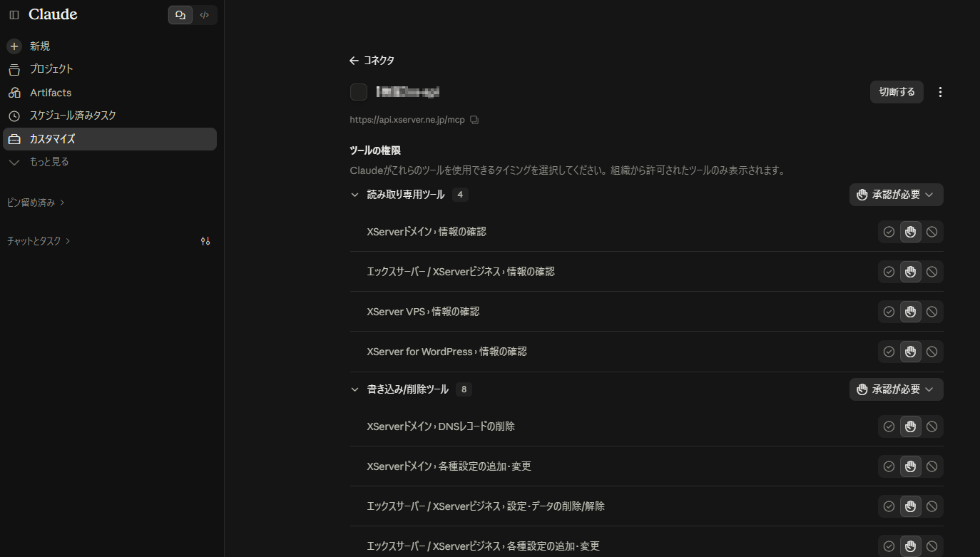This screenshot has width=980, height=557.
Task: Open filter sliders icon beside チャットとタスク
Action: (205, 241)
